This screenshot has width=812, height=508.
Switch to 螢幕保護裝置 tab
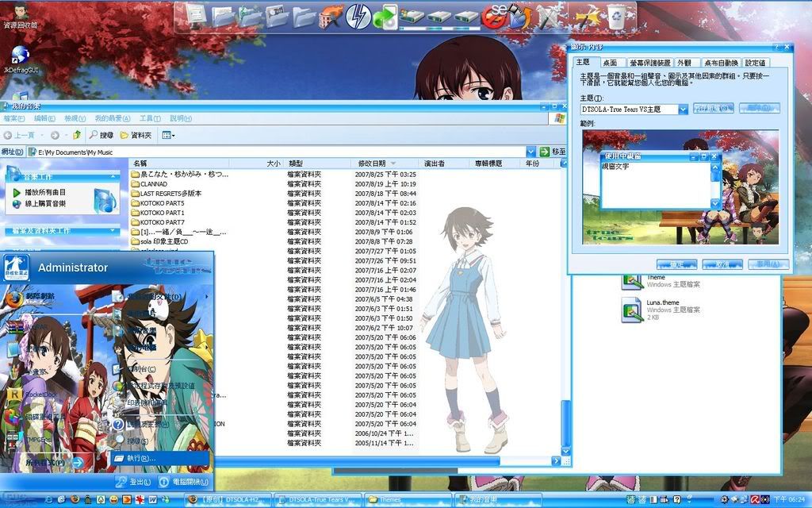pyautogui.click(x=650, y=63)
